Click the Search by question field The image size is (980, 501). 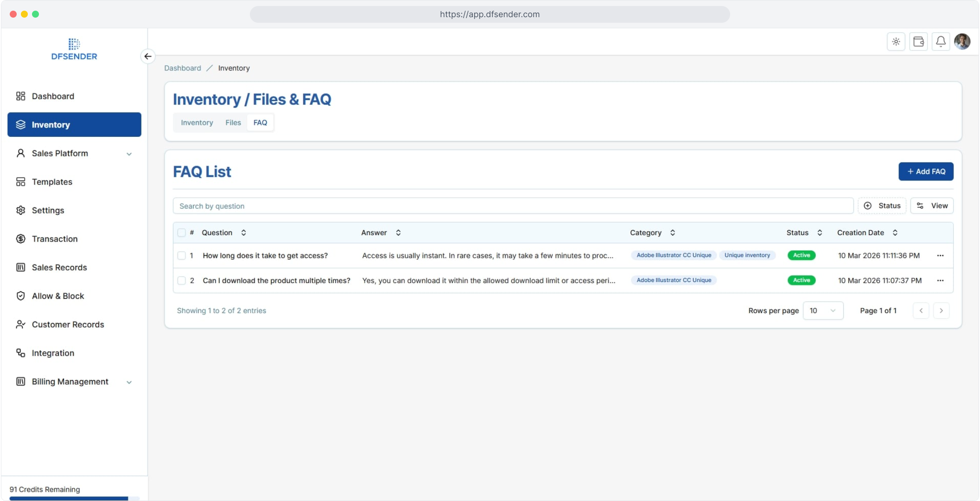[512, 206]
